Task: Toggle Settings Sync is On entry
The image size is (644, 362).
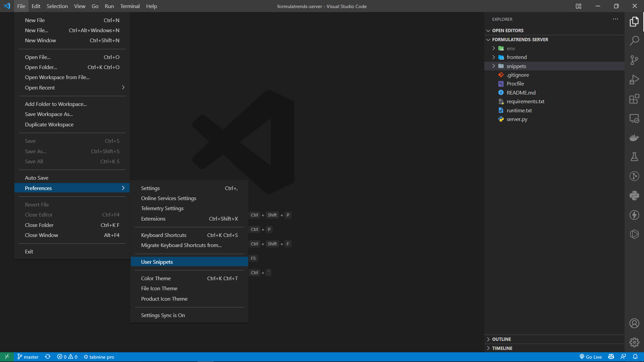Action: 163,315
